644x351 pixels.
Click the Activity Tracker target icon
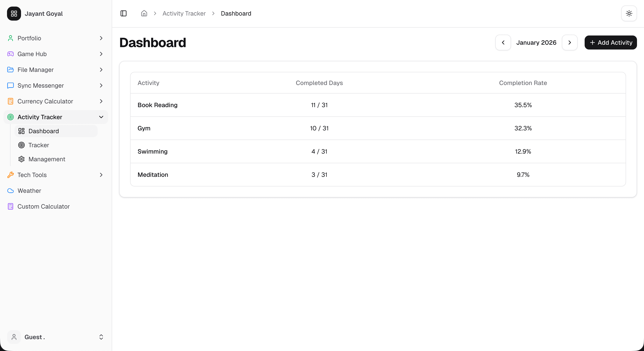click(11, 117)
